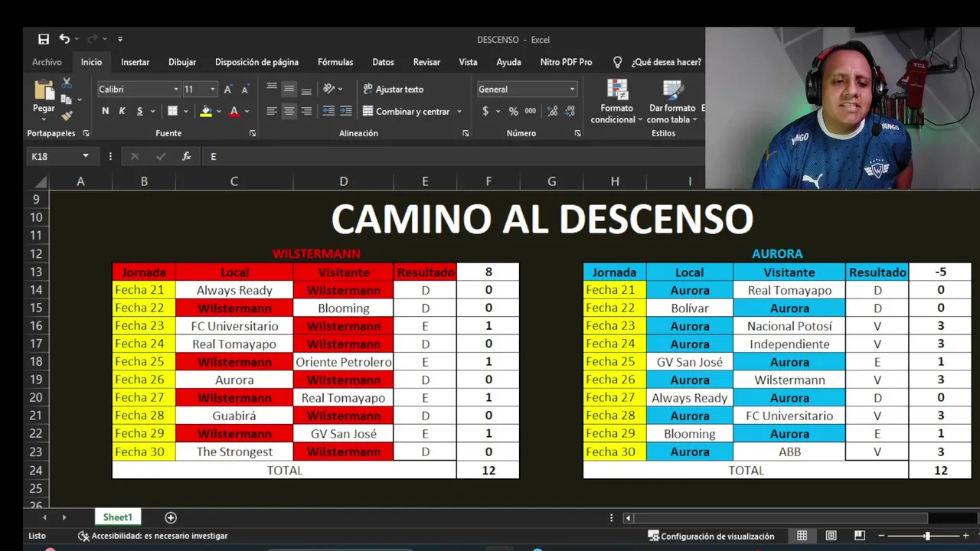Viewport: 980px width, 551px height.
Task: Click the red font color A
Action: pos(234,111)
